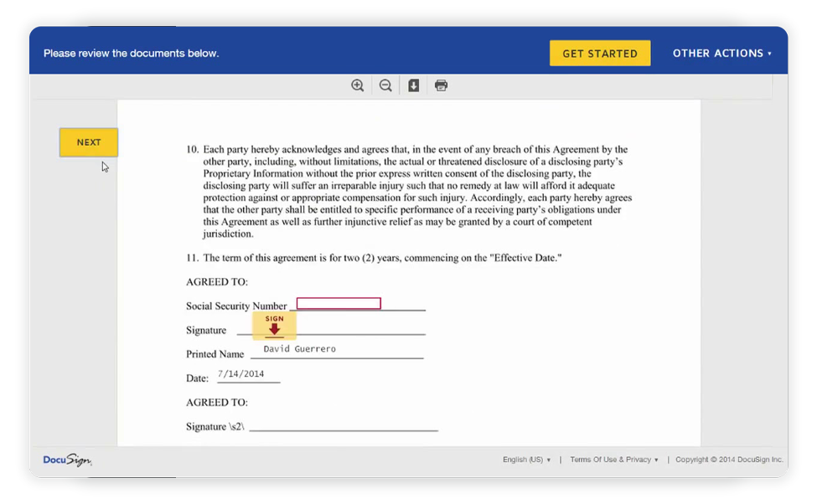Click the yellow SIGN arrow tag

click(x=274, y=326)
